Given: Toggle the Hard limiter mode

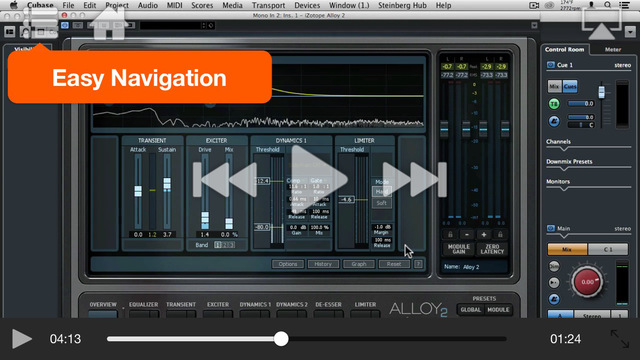Looking at the screenshot, I should (x=381, y=191).
